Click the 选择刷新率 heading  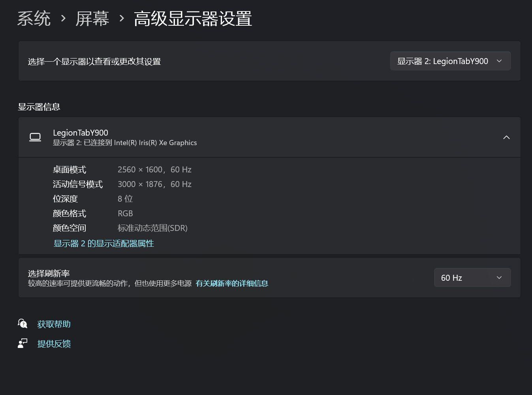49,273
